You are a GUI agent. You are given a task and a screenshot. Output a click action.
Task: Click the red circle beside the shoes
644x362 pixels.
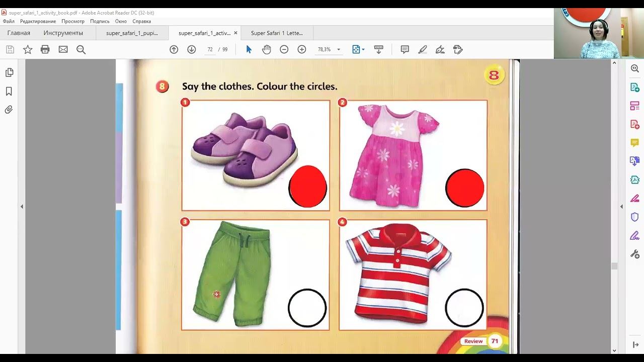pos(308,187)
